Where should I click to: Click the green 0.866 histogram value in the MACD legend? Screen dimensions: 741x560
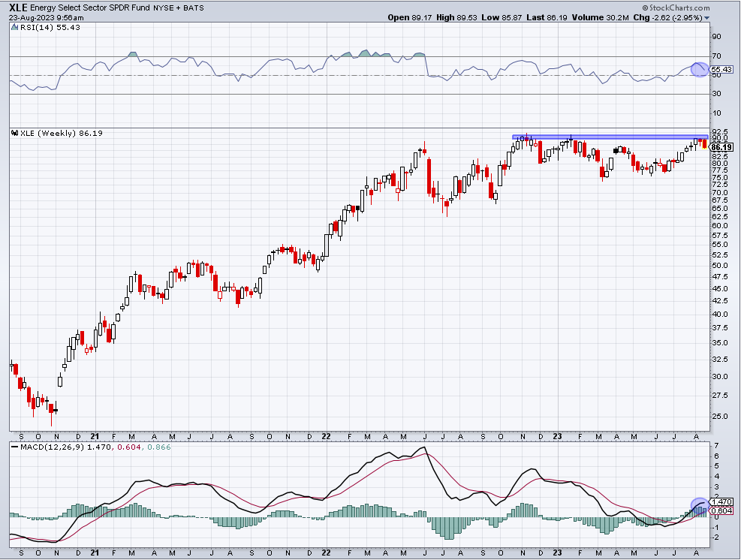(159, 447)
